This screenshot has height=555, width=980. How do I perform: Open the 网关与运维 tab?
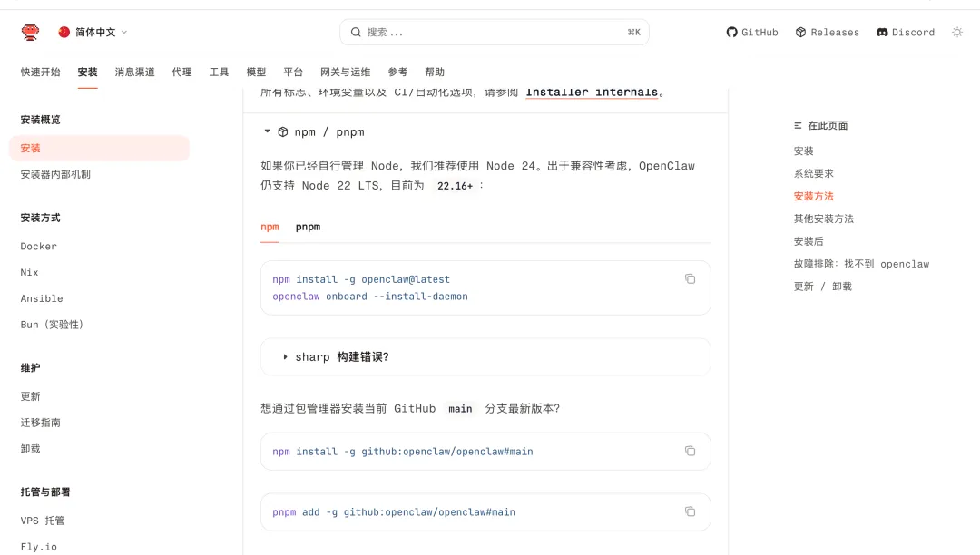tap(346, 72)
